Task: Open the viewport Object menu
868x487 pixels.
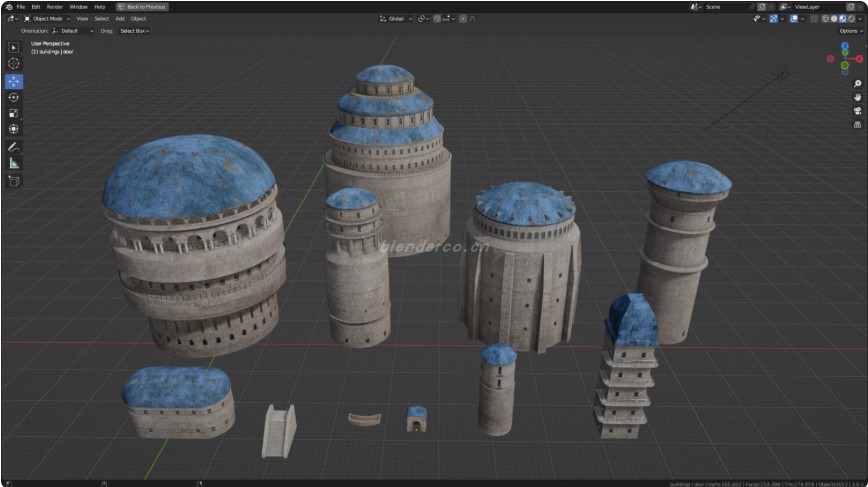Action: point(138,19)
